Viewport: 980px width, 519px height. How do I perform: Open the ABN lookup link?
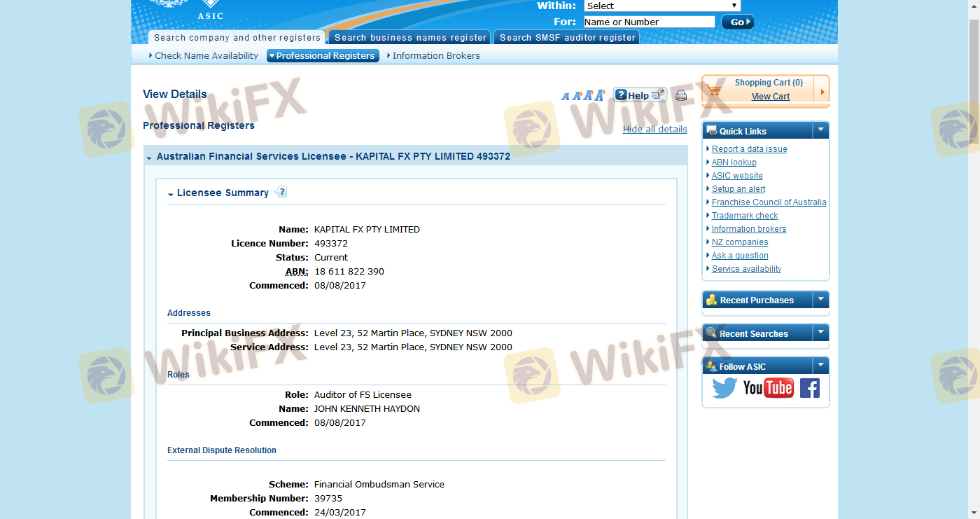734,162
